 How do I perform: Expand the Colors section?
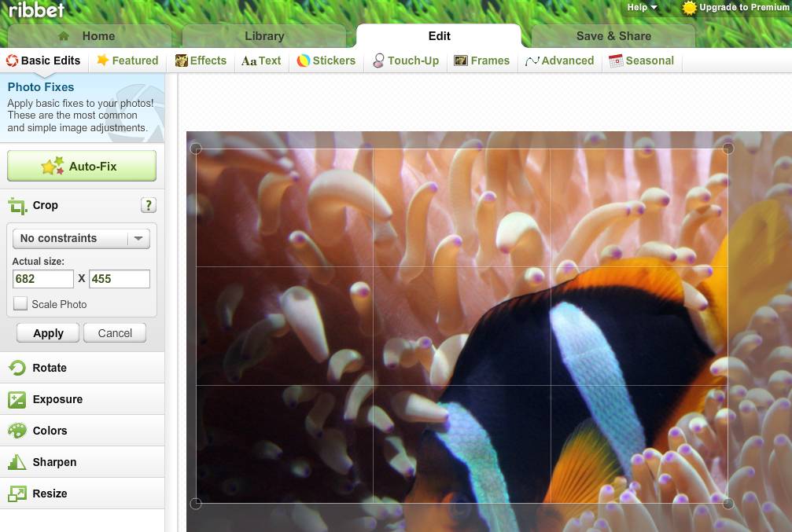[x=83, y=431]
